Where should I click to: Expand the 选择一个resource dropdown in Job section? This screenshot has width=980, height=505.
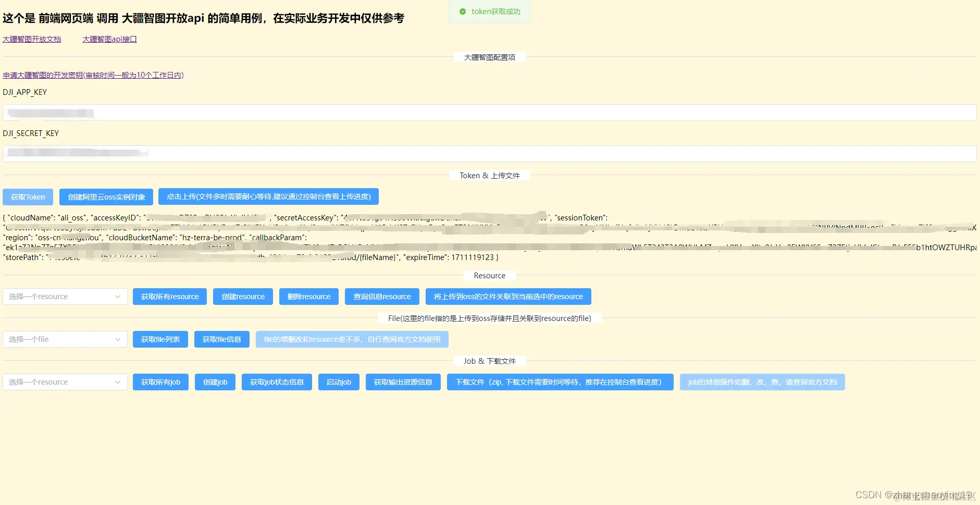click(x=65, y=382)
